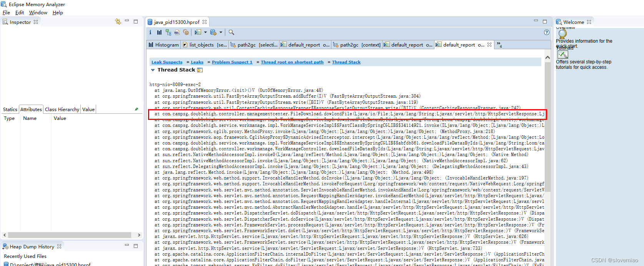Click the report vertical scrollbar thumb

coord(547,127)
